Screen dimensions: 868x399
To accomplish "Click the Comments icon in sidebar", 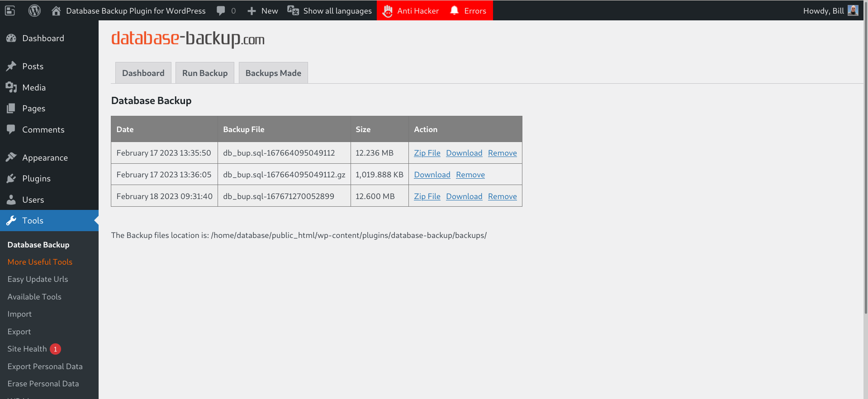I will [11, 130].
